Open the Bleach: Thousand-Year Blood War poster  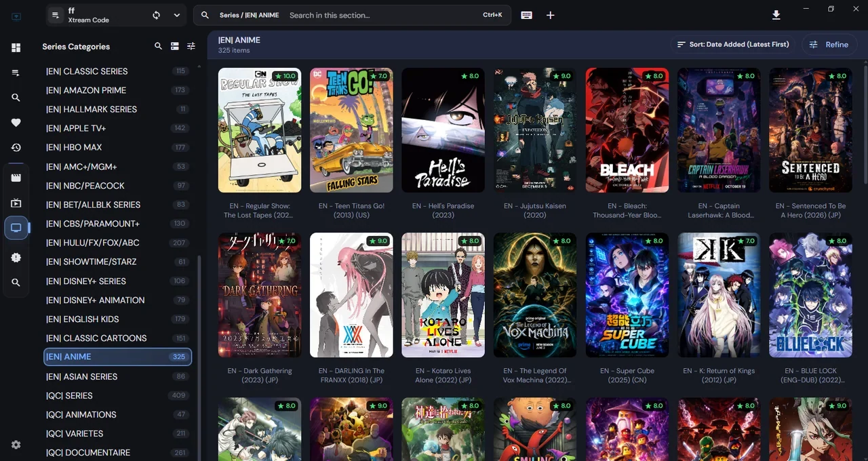627,130
